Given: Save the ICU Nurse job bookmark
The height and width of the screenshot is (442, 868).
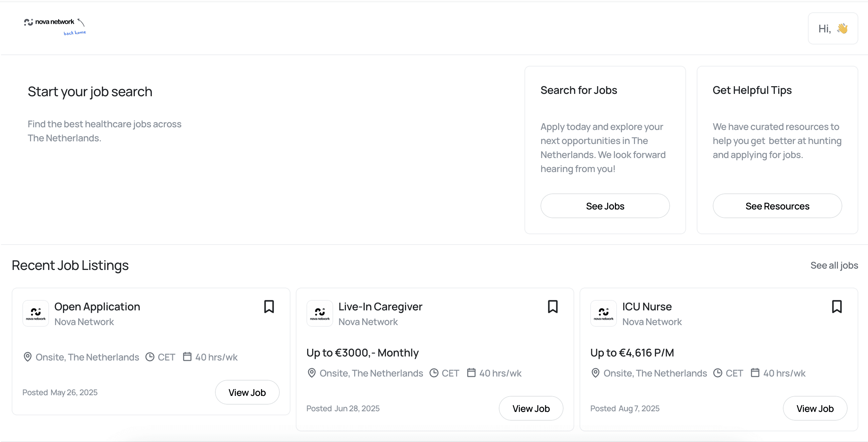Looking at the screenshot, I should 837,307.
